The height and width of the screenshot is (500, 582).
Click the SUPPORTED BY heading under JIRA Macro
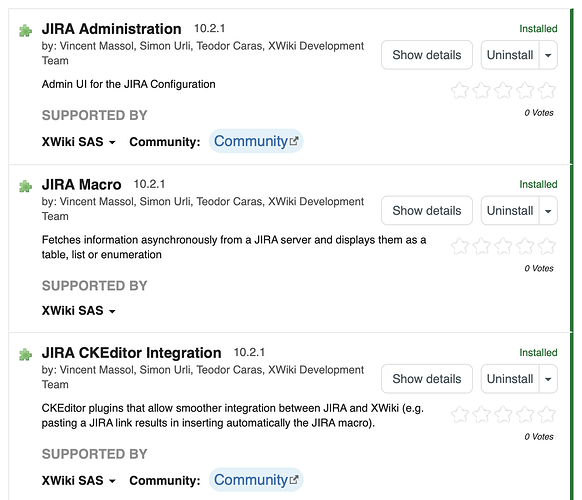(x=95, y=286)
